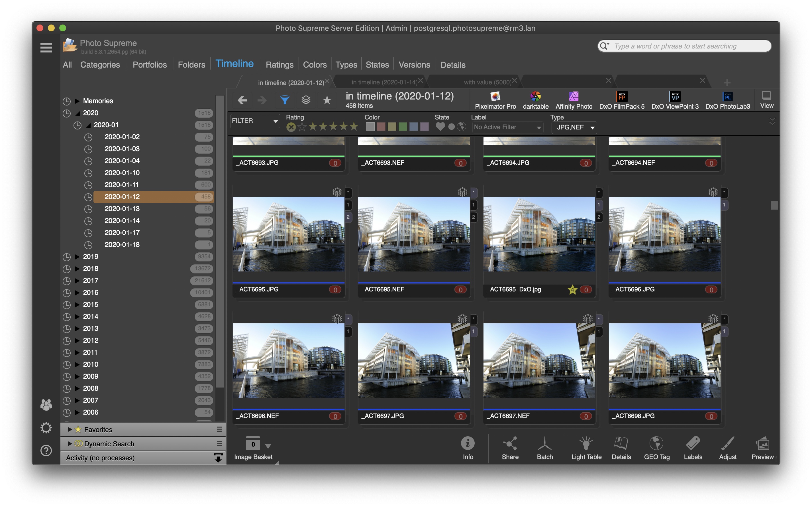Viewport: 812px width, 507px height.
Task: Open with DxO PhotoLab3
Action: tap(728, 100)
